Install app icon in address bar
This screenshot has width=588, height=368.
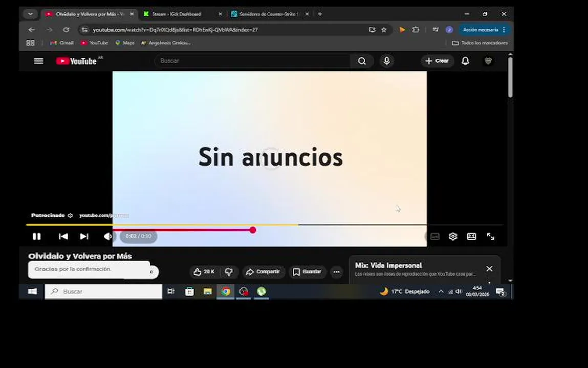pos(372,30)
